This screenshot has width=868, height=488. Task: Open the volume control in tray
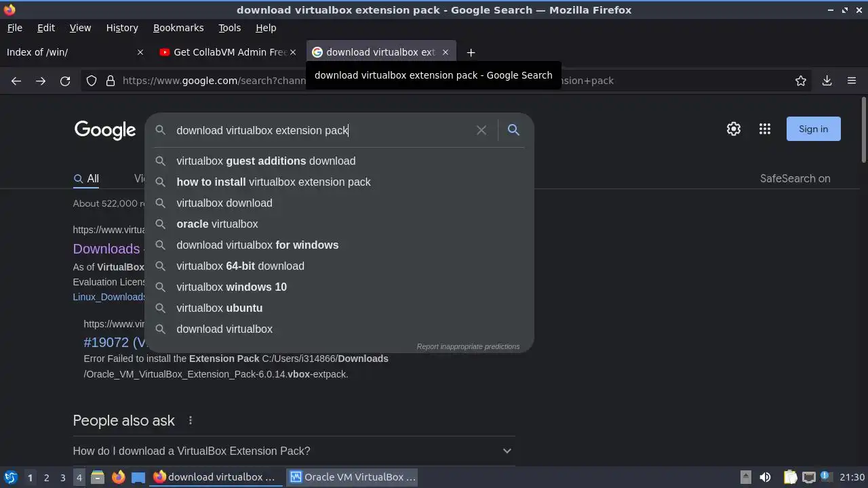(x=765, y=477)
